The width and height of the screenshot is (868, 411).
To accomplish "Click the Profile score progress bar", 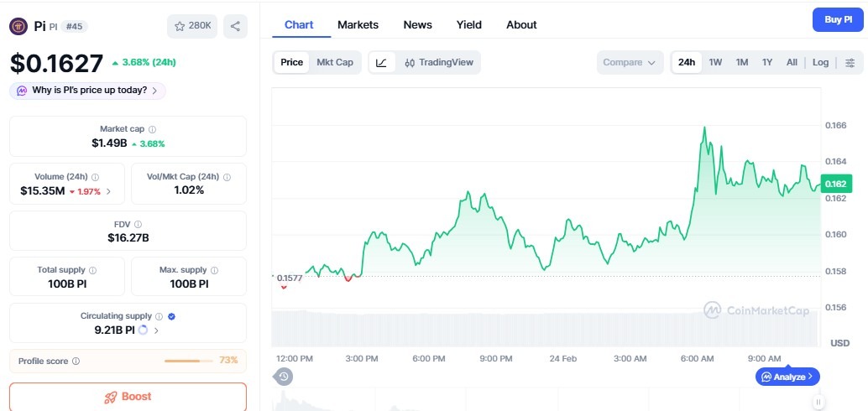I will [x=188, y=362].
